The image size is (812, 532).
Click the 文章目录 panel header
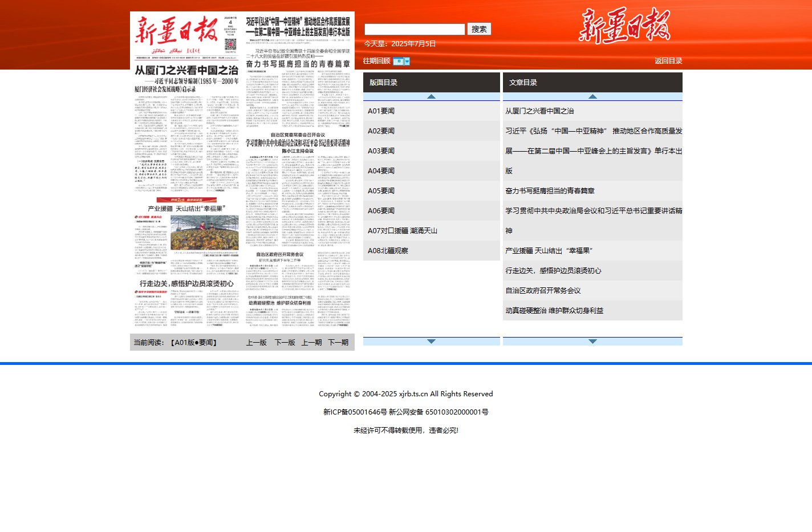pos(592,83)
